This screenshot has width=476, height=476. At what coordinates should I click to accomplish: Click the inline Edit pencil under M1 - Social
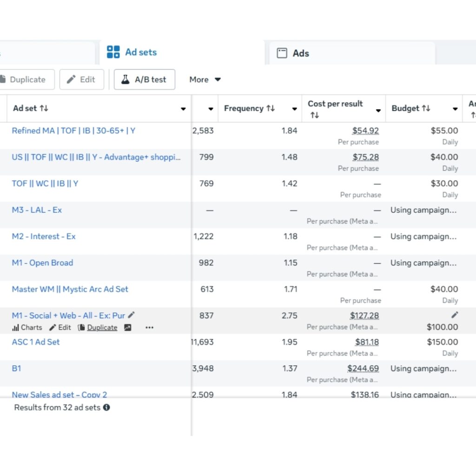coord(53,328)
